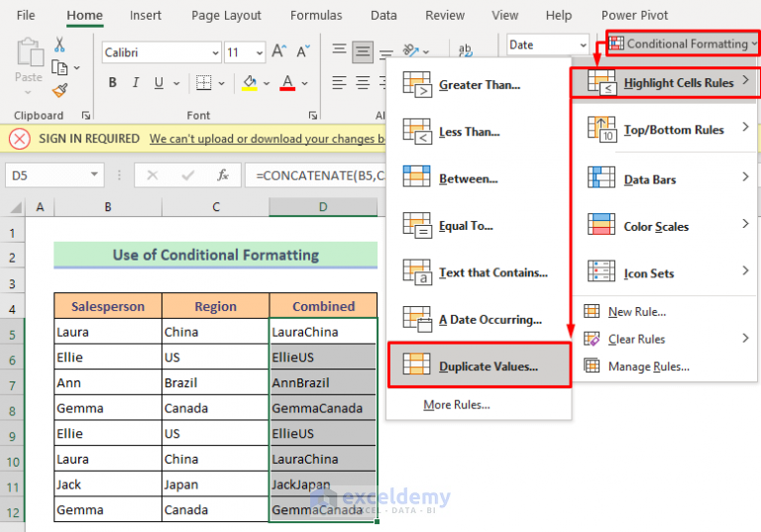Click the Insert Function fx icon
The height and width of the screenshot is (532, 761).
223,175
